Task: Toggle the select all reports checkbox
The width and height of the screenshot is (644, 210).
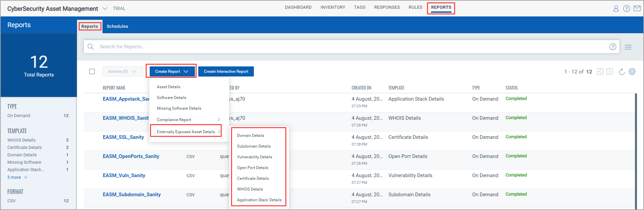Action: tap(92, 71)
